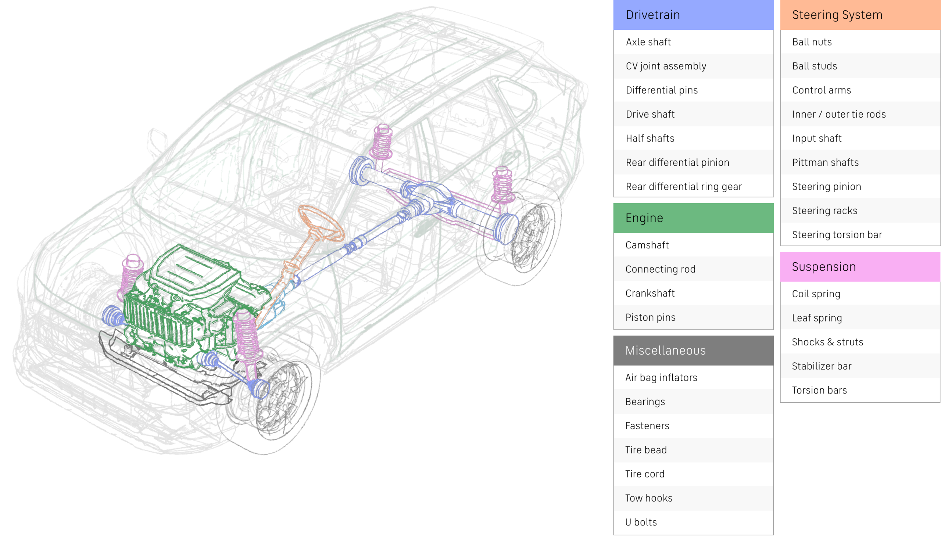Screen dimensions: 941x560
Task: Click the CV joint assembly entry
Action: click(x=693, y=66)
